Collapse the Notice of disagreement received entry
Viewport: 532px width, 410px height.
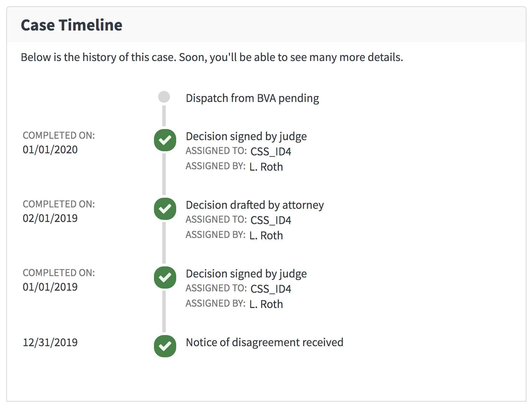[x=265, y=342]
